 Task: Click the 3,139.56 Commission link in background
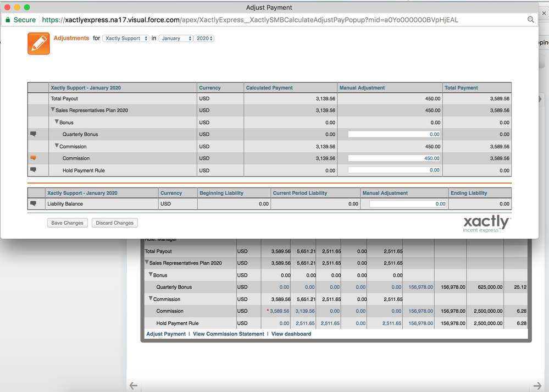[305, 311]
